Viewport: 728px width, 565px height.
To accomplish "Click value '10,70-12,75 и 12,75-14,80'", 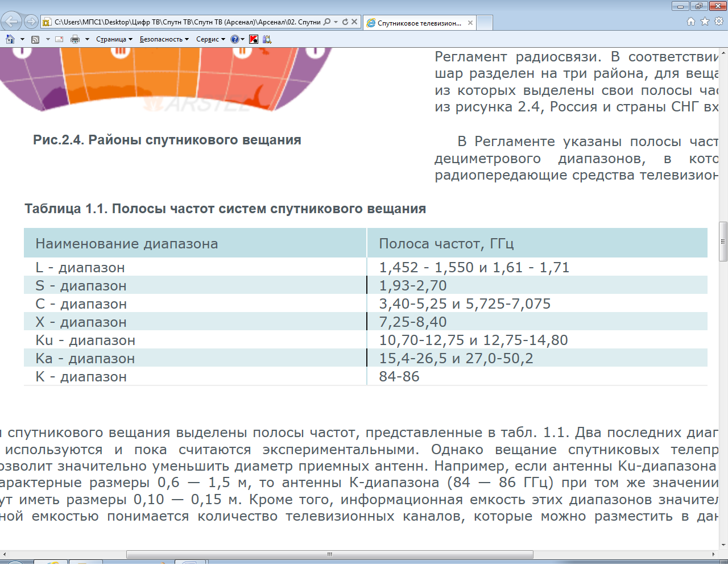I will click(x=473, y=340).
